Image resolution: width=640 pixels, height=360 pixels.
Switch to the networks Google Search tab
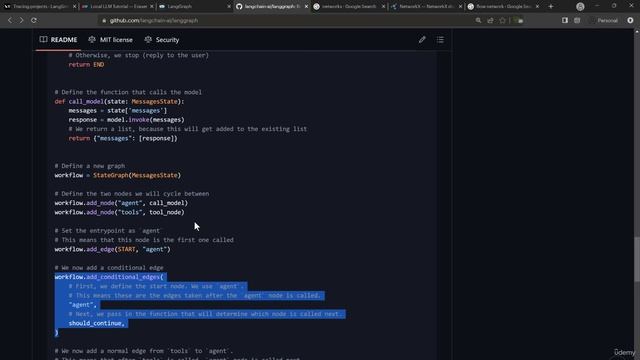click(349, 7)
